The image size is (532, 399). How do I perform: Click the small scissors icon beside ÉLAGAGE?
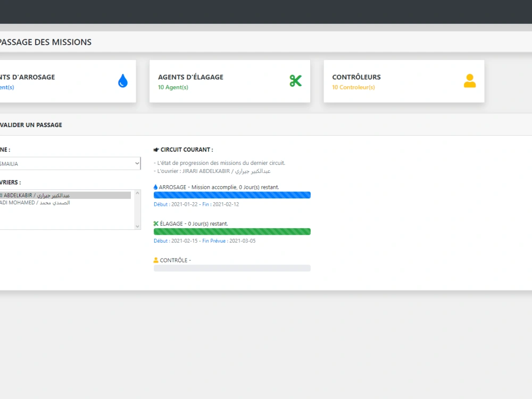pos(156,223)
